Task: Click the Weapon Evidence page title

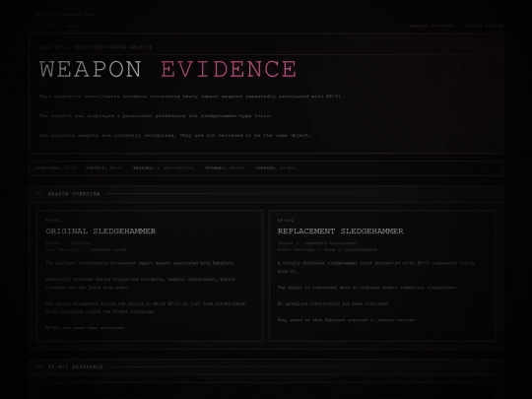Action: tap(167, 69)
